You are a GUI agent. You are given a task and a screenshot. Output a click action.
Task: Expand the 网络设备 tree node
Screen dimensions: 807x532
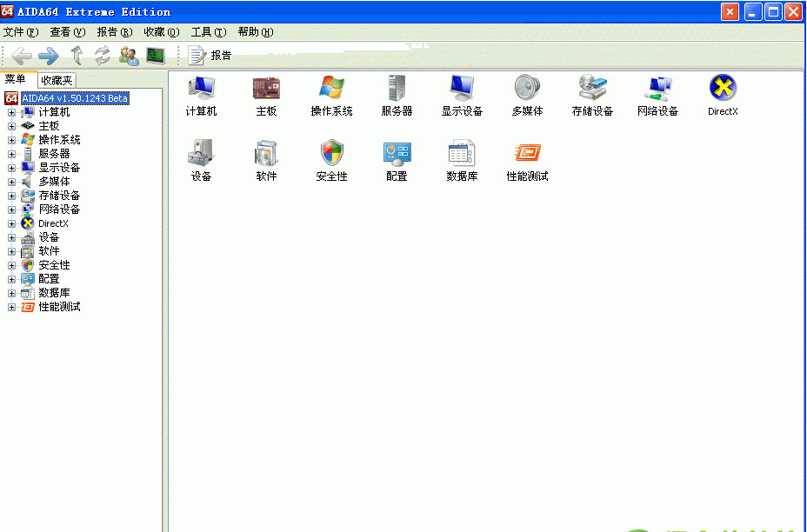pyautogui.click(x=12, y=209)
